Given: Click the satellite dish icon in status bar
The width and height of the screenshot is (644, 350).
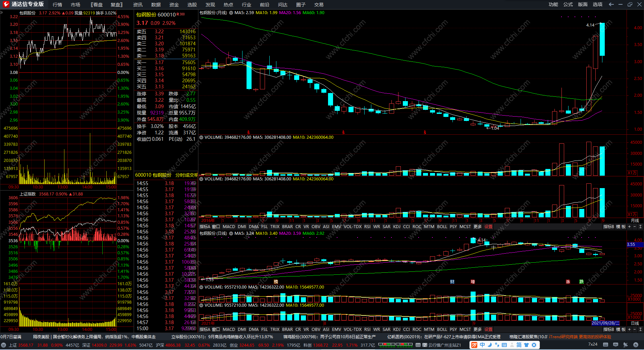Looking at the screenshot, I should pyautogui.click(x=626, y=345).
